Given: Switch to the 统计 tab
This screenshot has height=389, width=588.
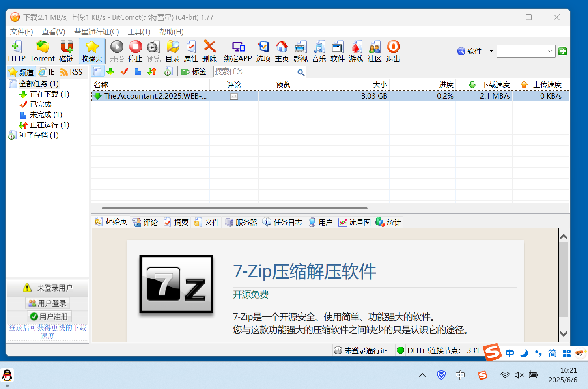Looking at the screenshot, I should (x=388, y=222).
